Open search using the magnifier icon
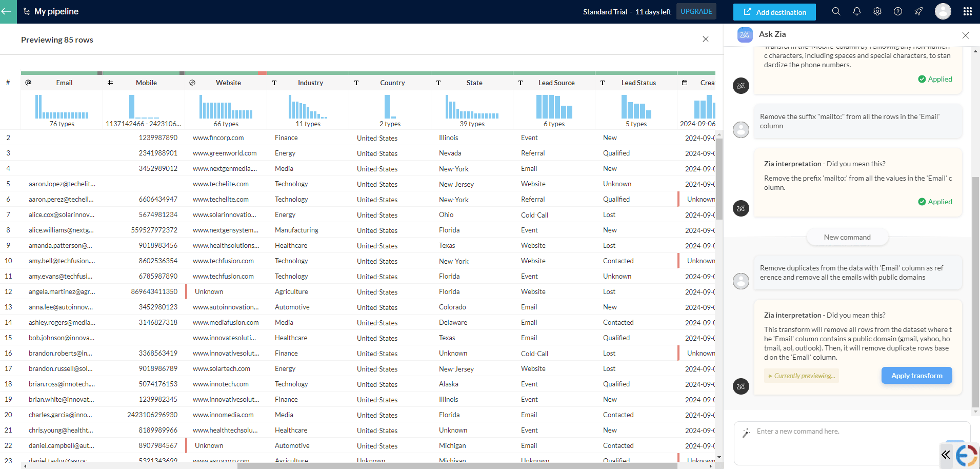Image resolution: width=980 pixels, height=469 pixels. coord(836,11)
